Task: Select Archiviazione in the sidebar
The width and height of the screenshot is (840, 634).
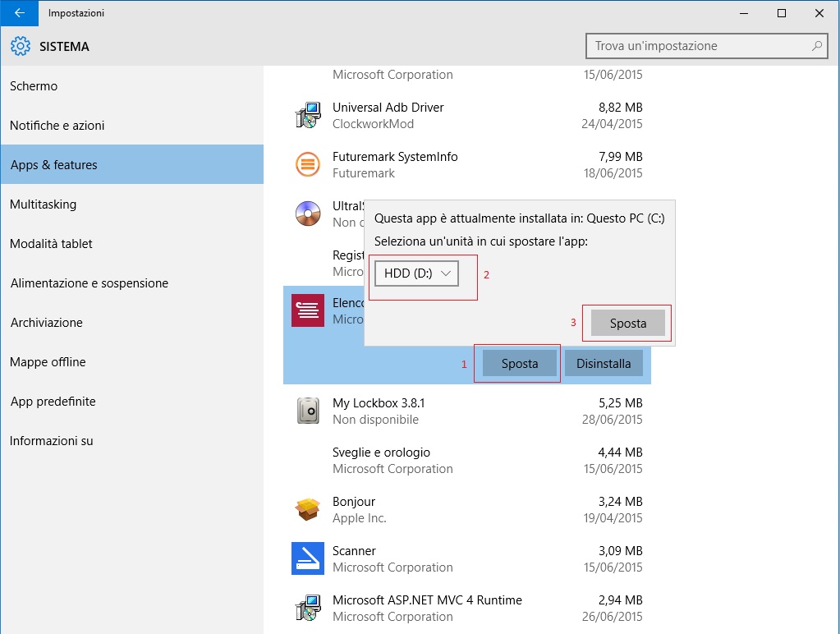Action: click(47, 323)
